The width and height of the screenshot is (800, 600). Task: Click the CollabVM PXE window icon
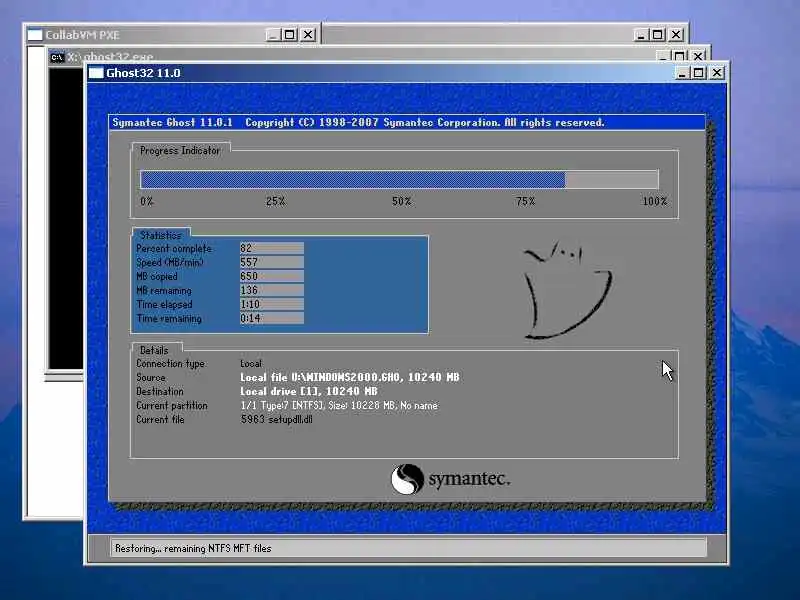35,35
